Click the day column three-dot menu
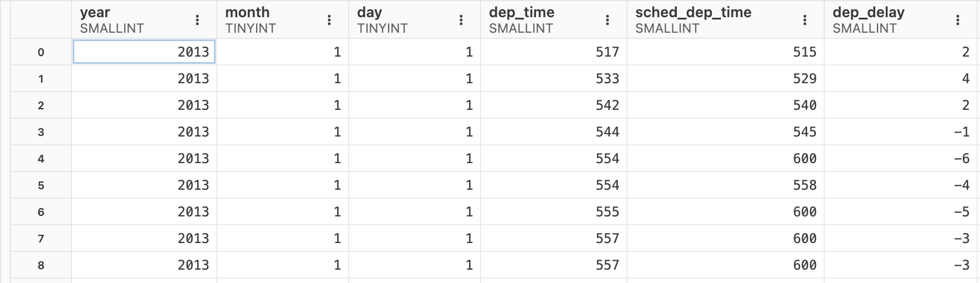 point(461,21)
